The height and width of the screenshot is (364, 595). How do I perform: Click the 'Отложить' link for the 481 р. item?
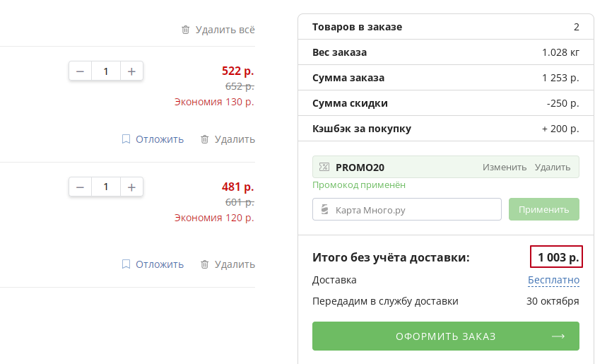[x=160, y=264]
